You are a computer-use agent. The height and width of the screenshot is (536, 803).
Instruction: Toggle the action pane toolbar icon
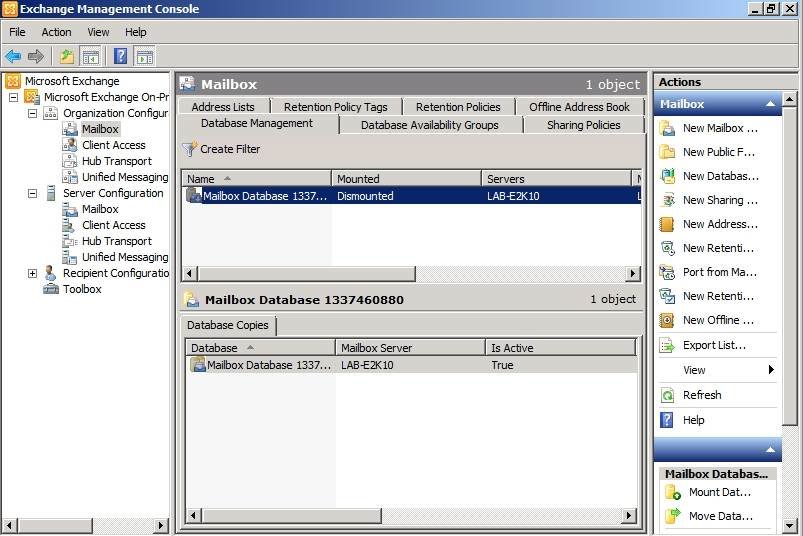(144, 56)
